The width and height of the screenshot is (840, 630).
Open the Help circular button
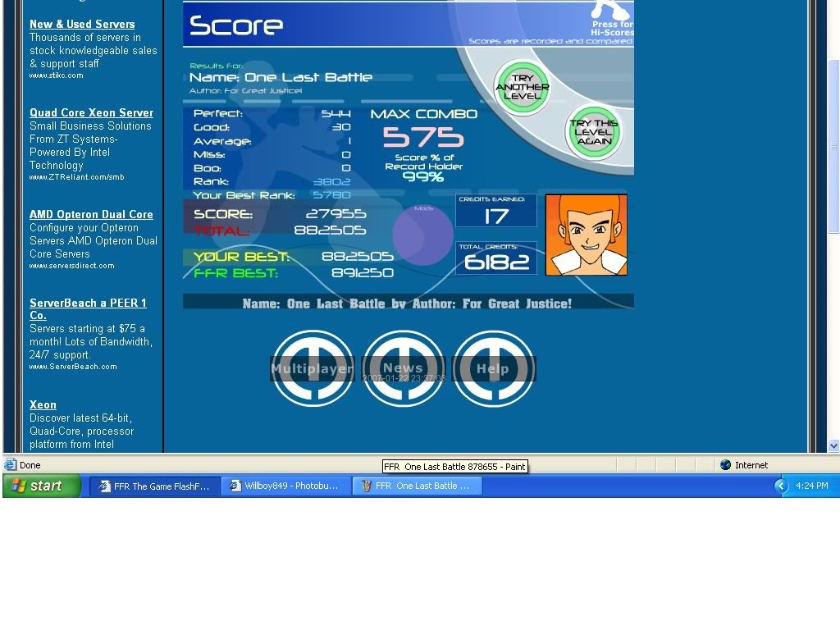pyautogui.click(x=493, y=368)
